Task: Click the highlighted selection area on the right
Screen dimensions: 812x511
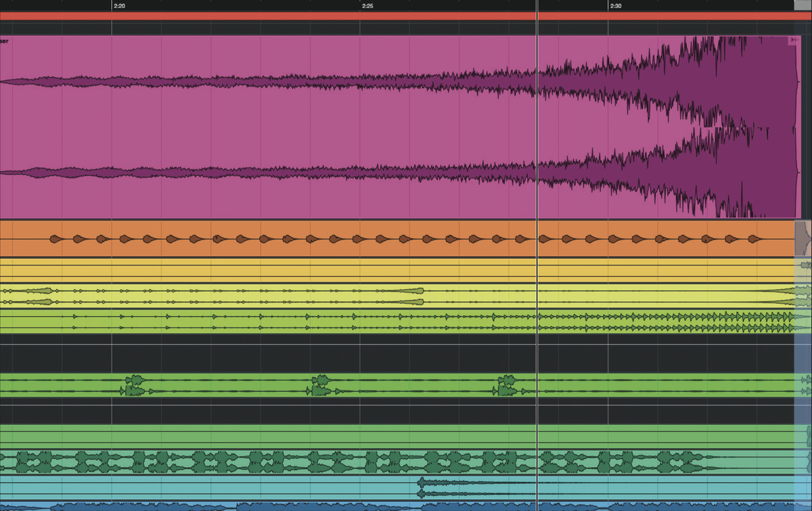Action: click(x=802, y=406)
